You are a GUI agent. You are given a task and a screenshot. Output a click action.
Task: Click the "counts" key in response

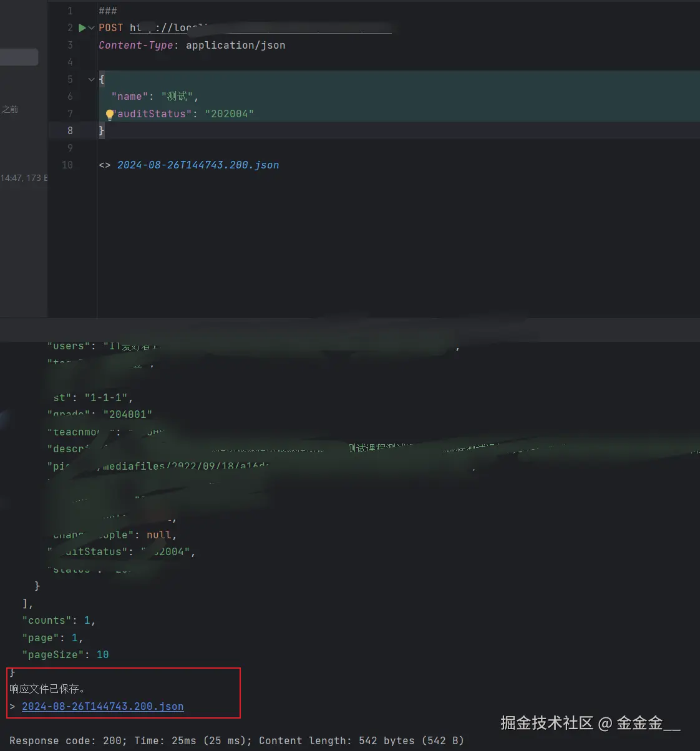(47, 621)
